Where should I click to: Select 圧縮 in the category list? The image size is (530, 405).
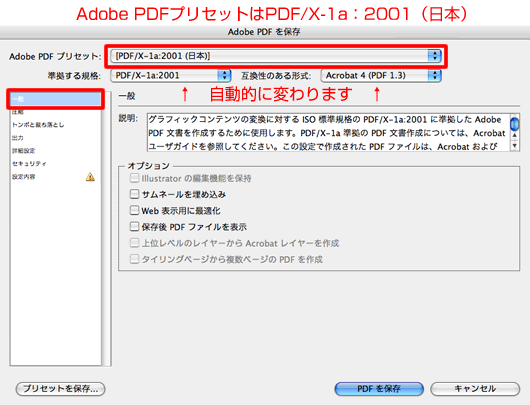56,112
